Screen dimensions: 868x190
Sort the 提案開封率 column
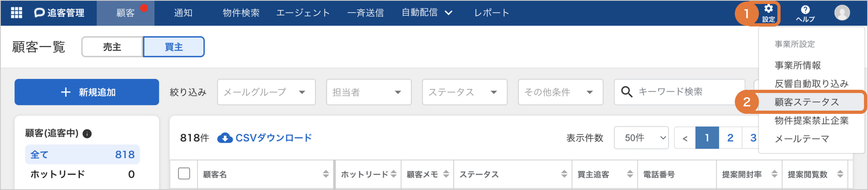tap(774, 174)
